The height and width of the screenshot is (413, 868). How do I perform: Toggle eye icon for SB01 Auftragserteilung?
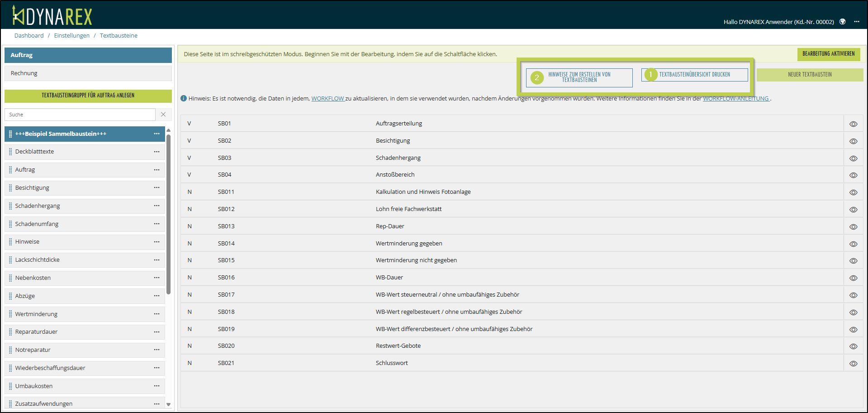tap(853, 124)
